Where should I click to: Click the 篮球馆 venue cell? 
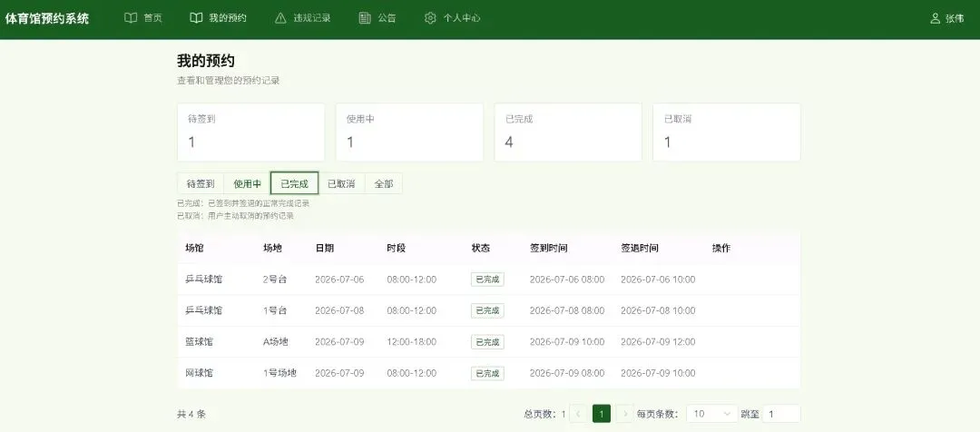199,342
